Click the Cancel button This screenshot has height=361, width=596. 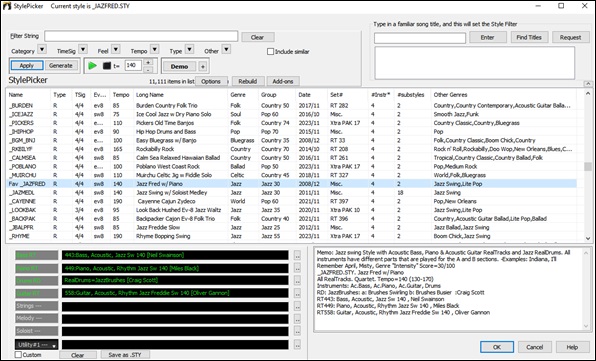[x=534, y=347]
